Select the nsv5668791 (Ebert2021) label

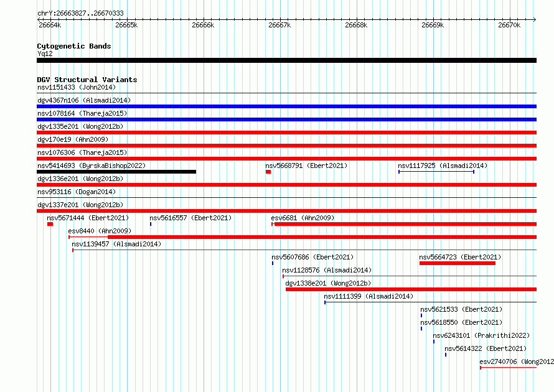[306, 166]
